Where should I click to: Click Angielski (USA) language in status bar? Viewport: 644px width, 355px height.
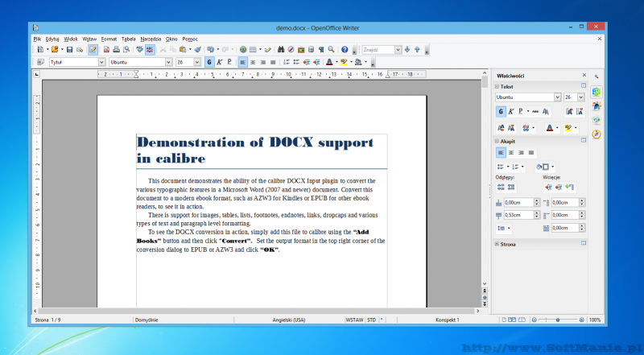[x=289, y=320]
